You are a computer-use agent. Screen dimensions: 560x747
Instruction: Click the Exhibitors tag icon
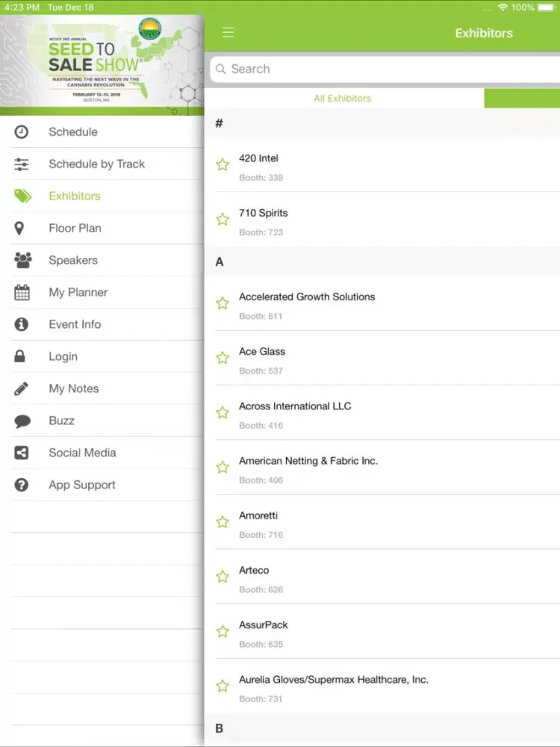[x=22, y=196]
